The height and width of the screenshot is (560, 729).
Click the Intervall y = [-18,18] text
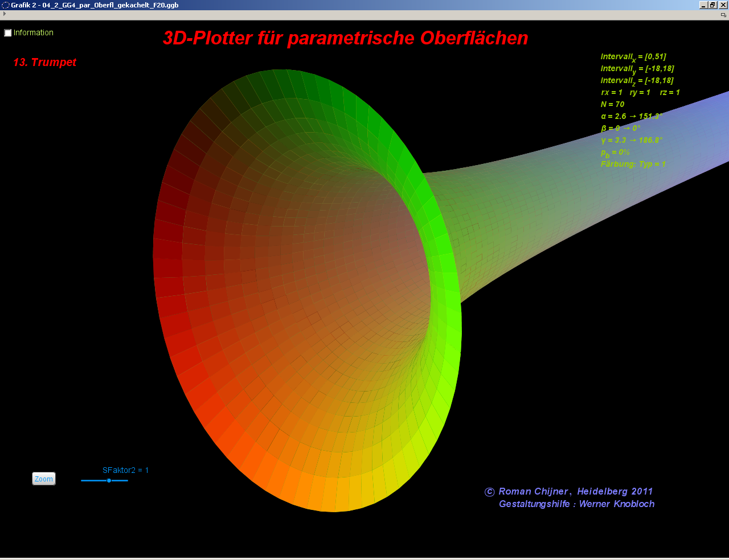pos(637,69)
